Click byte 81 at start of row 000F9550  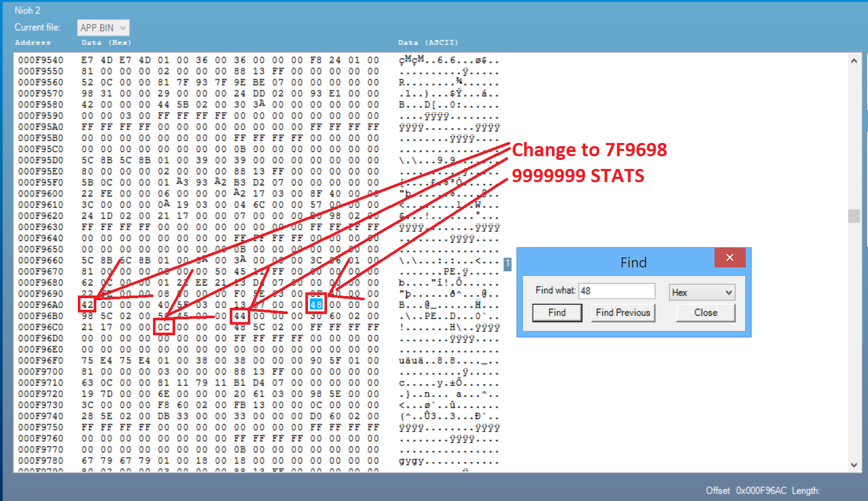pos(87,71)
